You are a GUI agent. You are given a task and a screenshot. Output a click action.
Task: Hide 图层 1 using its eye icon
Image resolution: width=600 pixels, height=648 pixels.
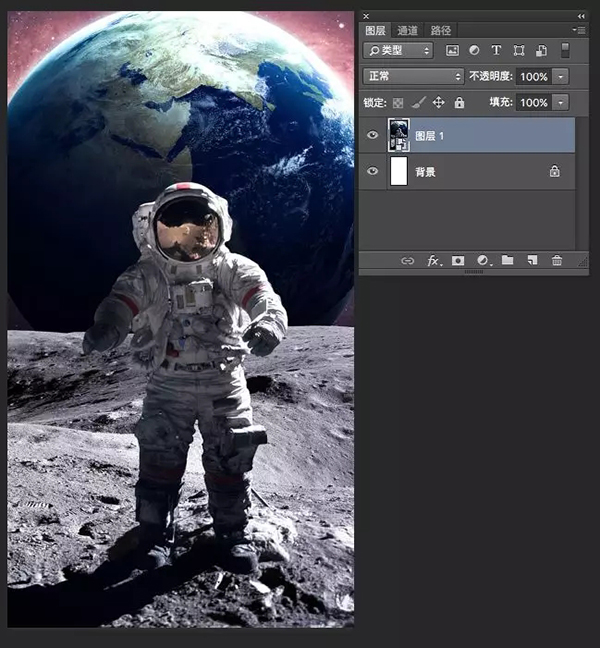pyautogui.click(x=373, y=135)
